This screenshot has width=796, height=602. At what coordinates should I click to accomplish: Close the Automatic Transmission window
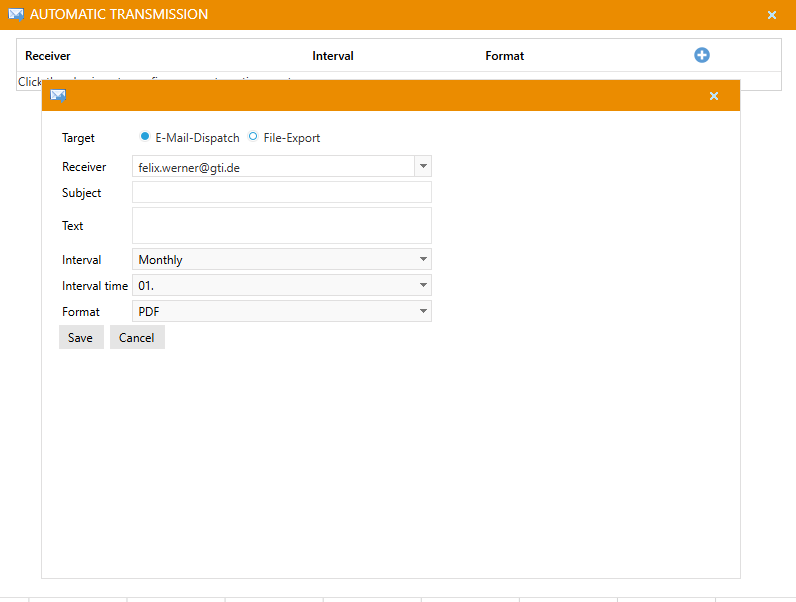(772, 15)
